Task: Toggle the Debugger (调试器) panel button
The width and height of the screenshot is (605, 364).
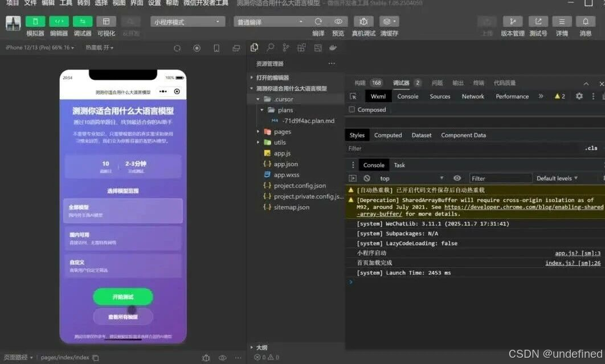Action: coord(83,22)
